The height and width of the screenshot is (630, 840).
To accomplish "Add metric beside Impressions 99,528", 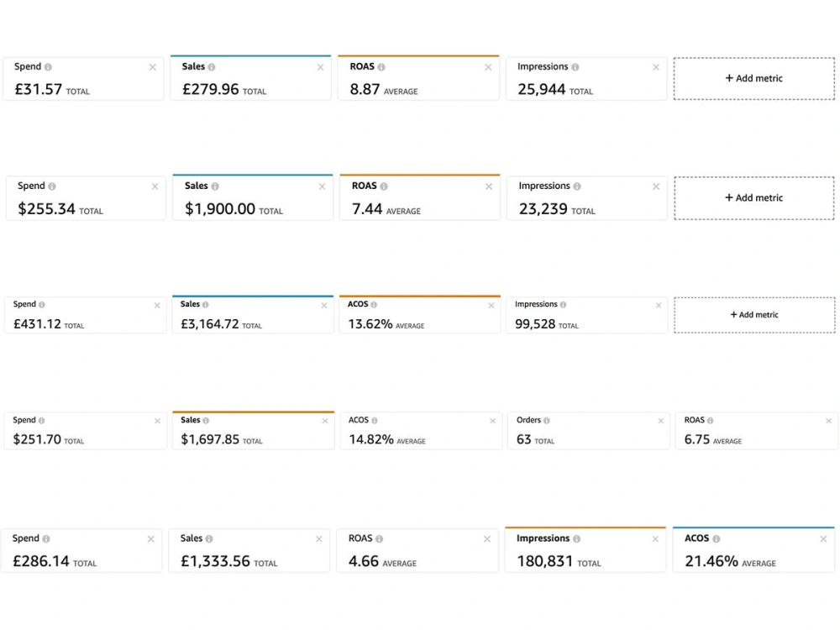I will tap(754, 315).
